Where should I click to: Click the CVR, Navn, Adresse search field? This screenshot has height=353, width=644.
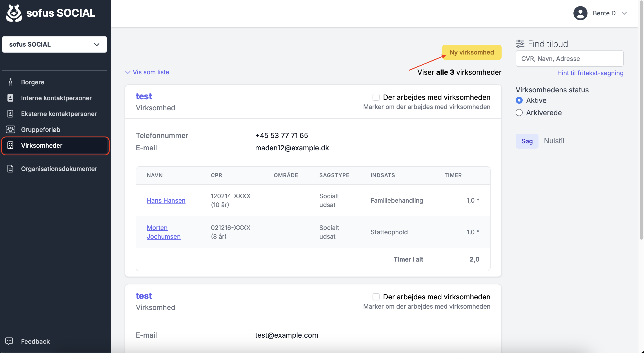click(x=569, y=58)
